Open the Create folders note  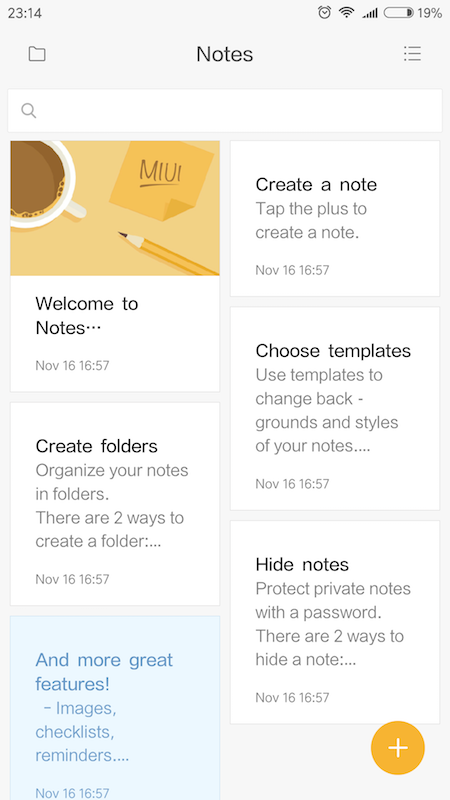[x=115, y=504]
